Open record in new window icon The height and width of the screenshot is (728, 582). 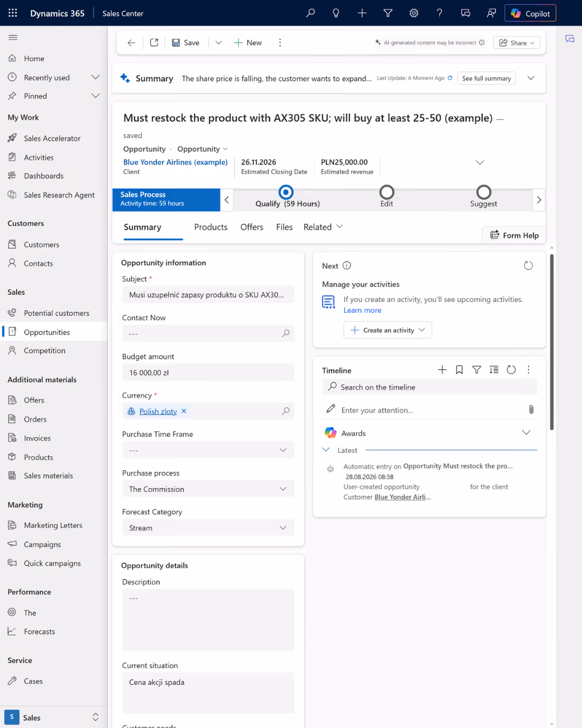pos(154,43)
